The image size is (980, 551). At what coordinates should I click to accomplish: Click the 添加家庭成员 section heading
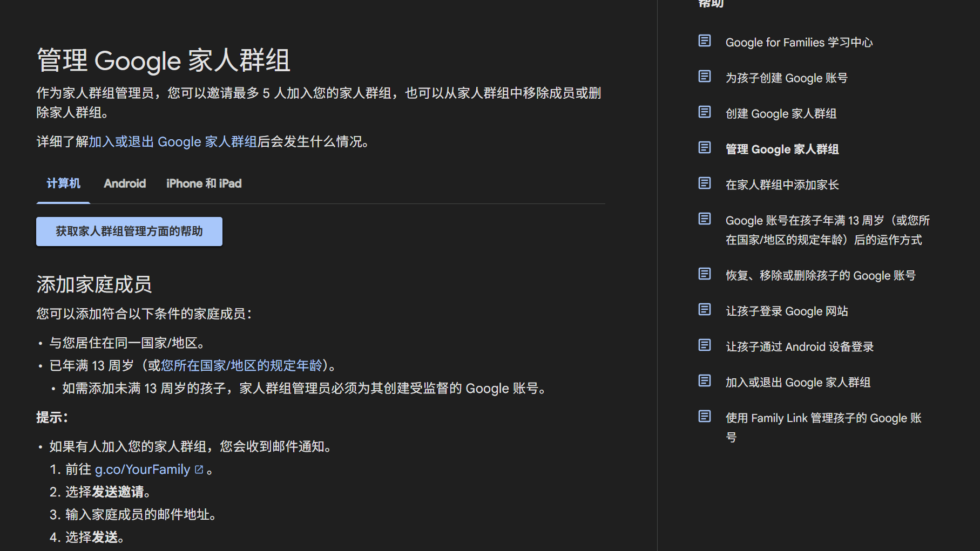click(94, 284)
